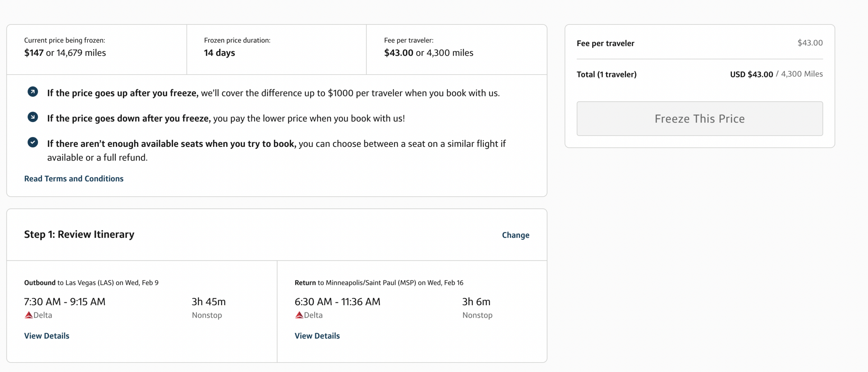View Details for the return flight
Screen dimensions: 868x372
click(x=317, y=336)
